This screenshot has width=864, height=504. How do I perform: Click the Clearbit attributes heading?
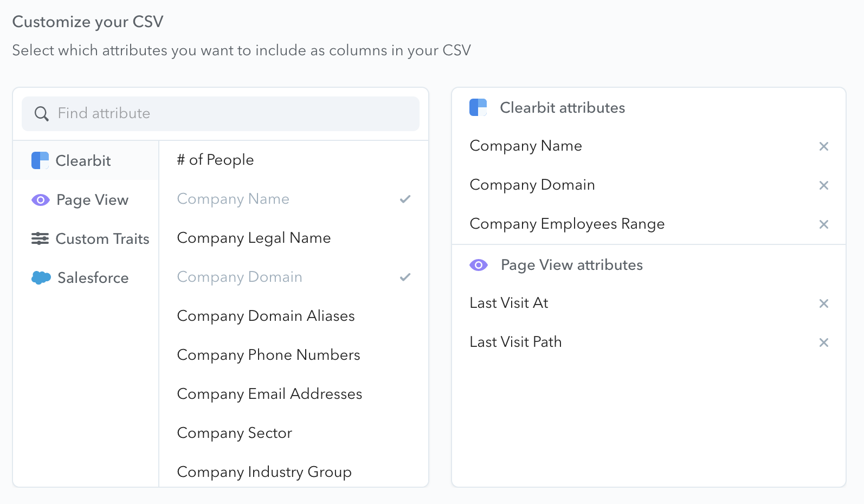(563, 107)
